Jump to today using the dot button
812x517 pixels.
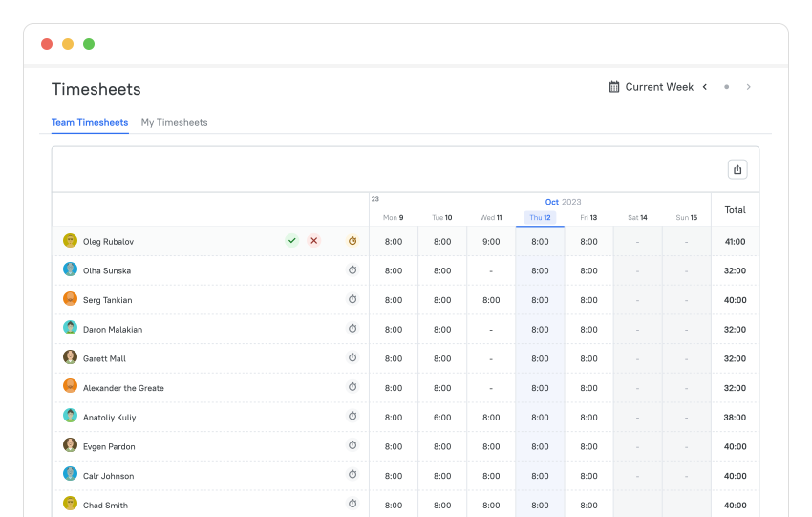(727, 87)
